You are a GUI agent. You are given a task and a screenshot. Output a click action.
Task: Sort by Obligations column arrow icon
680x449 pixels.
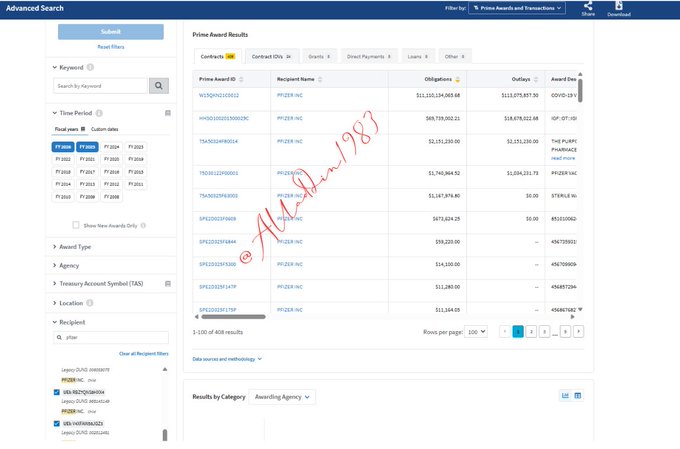[x=458, y=78]
